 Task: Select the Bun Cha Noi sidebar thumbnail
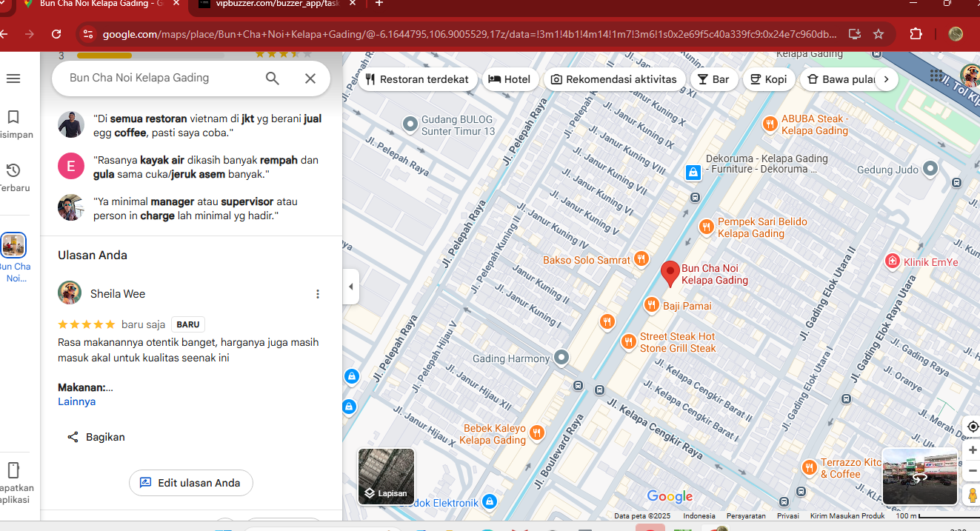tap(14, 244)
